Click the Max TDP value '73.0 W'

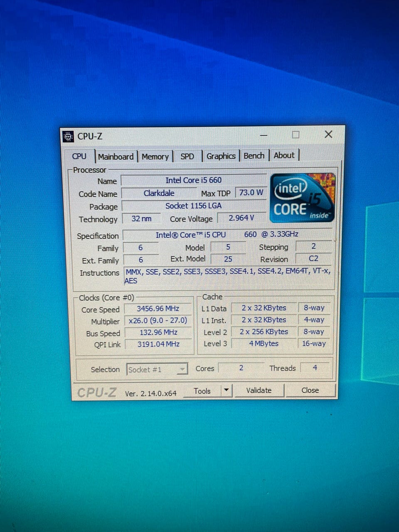coord(251,192)
